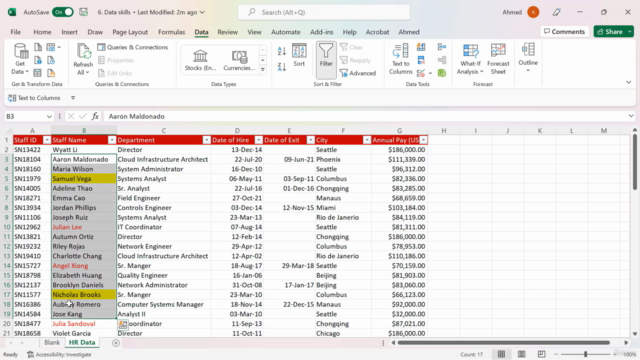Expand the Name Box dropdown

[x=49, y=116]
